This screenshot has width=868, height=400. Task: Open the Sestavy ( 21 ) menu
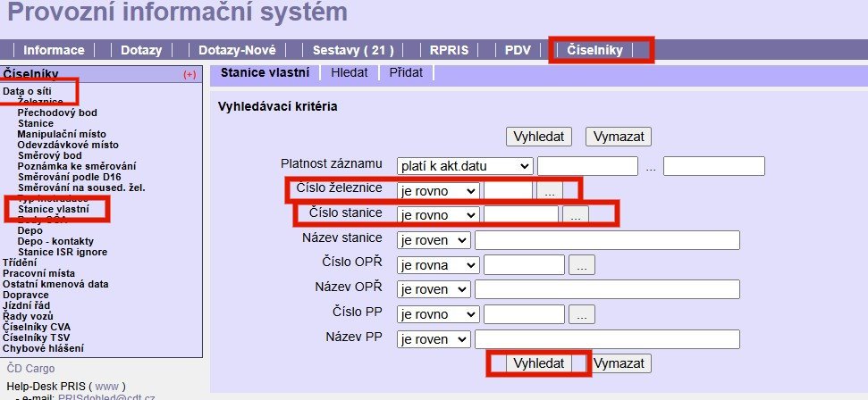[x=353, y=50]
